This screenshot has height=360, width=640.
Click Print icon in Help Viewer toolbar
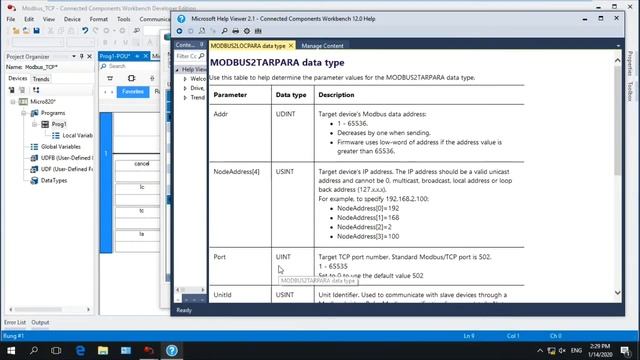[x=236, y=31]
